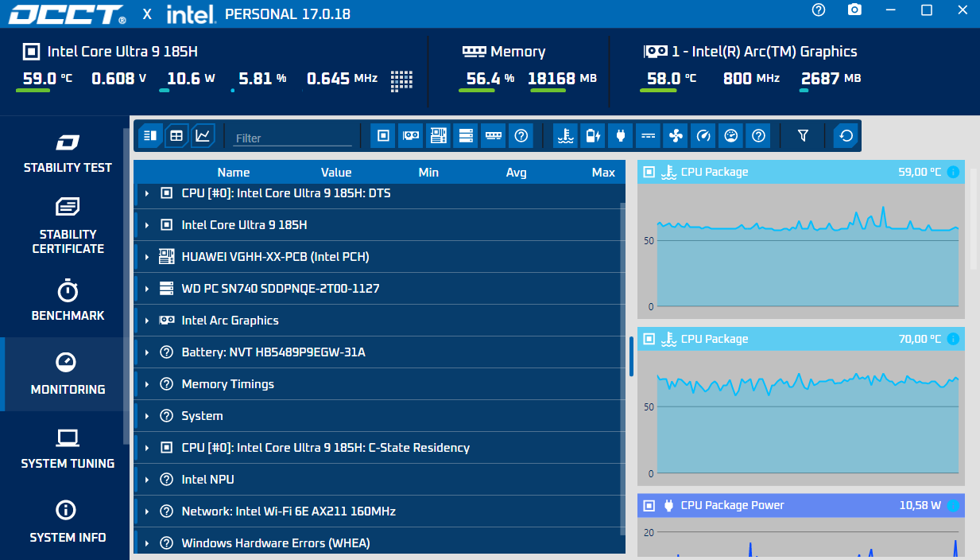Open System Tuning section
This screenshot has height=560, width=980.
click(x=68, y=448)
